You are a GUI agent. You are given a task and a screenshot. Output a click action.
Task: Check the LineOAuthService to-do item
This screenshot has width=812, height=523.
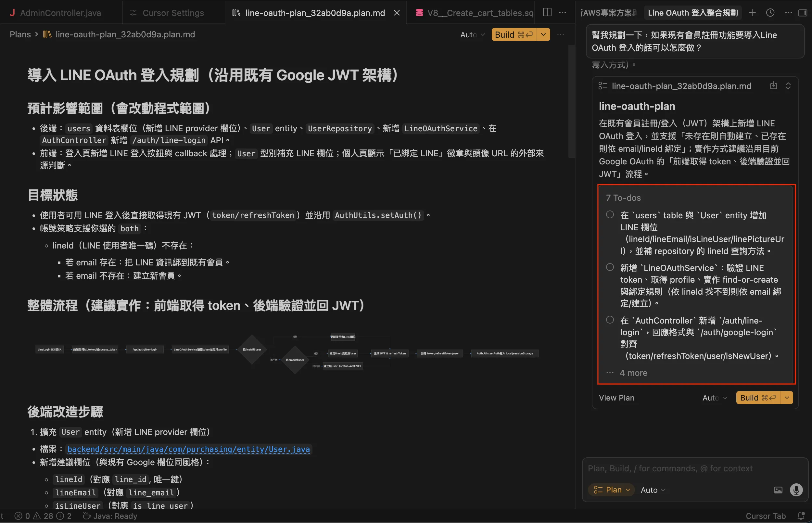tap(610, 267)
